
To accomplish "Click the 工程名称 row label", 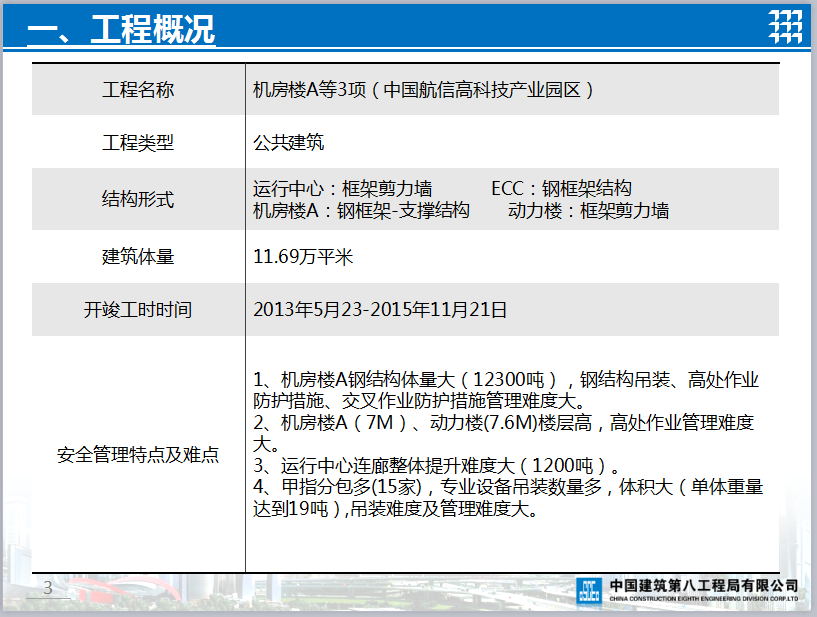I will tap(138, 90).
